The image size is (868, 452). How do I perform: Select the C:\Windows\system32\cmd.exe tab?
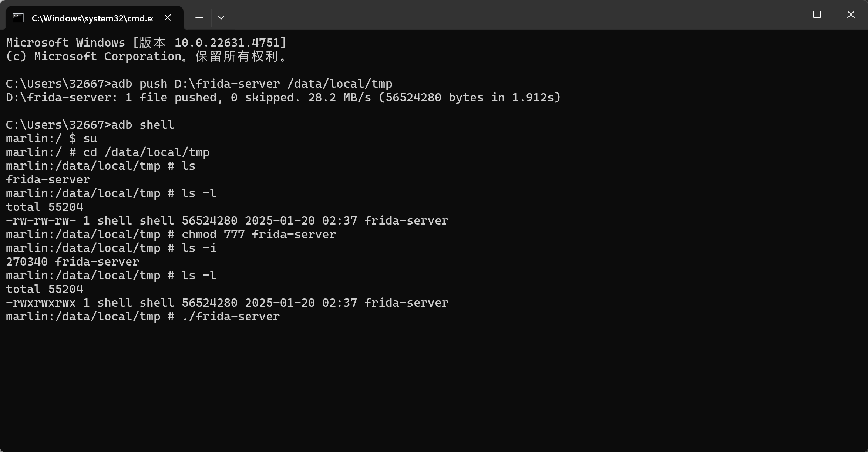[x=92, y=18]
